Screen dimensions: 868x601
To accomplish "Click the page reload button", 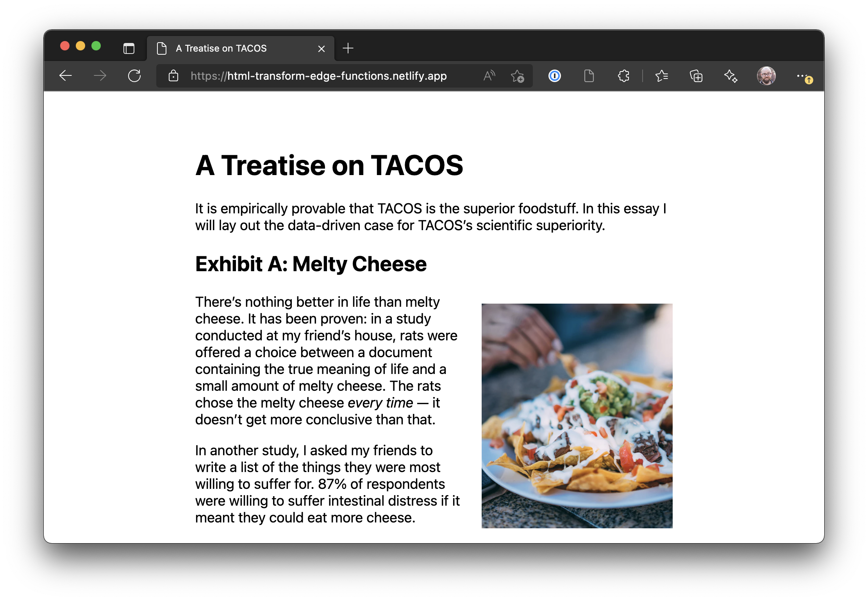I will click(x=136, y=75).
